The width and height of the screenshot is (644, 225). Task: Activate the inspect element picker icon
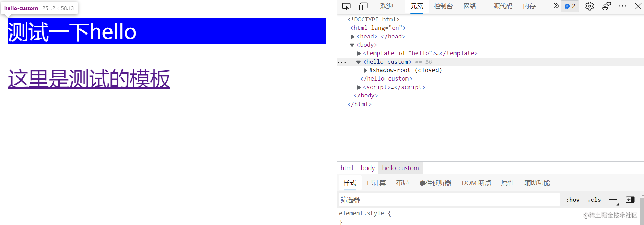point(346,6)
